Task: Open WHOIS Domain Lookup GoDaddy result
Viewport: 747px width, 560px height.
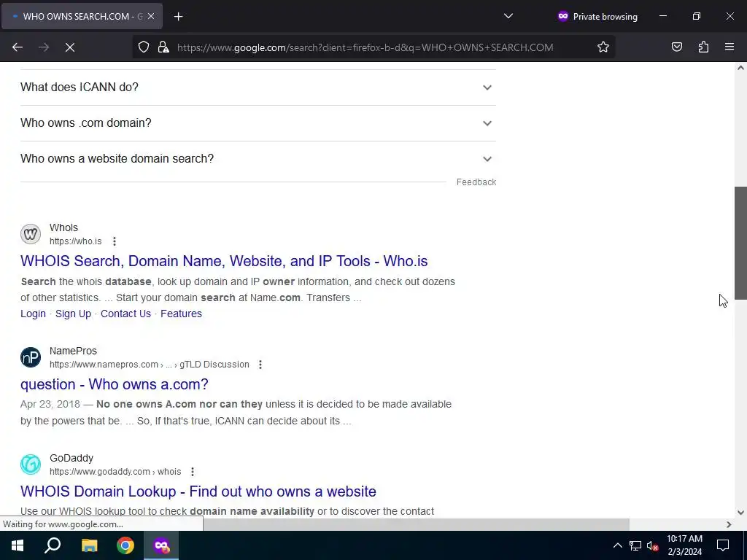Action: 198,491
